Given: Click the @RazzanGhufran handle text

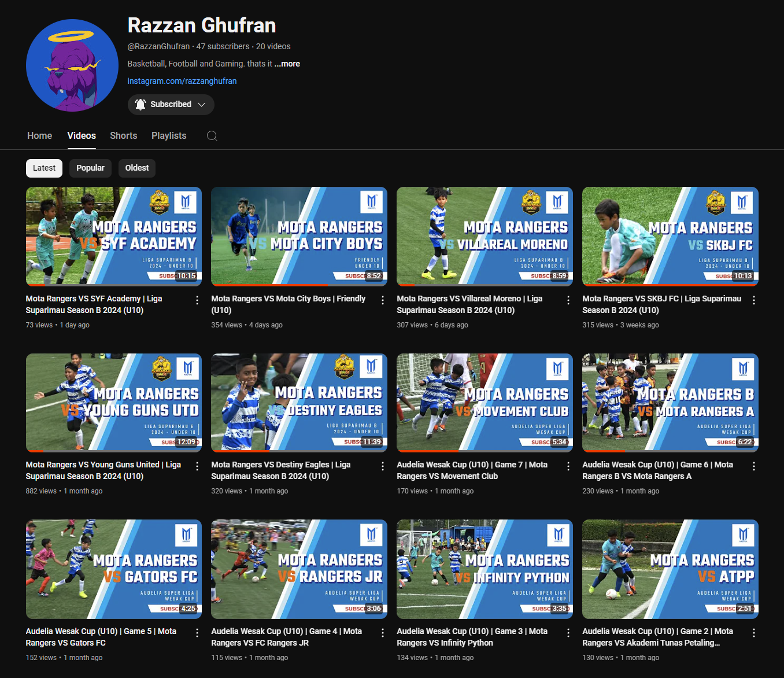Looking at the screenshot, I should [x=159, y=46].
